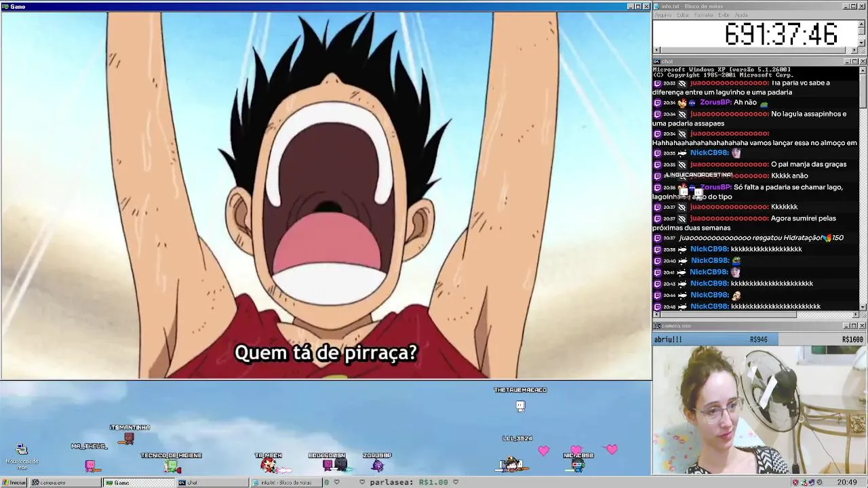
Task: Minimize the camera.exe window
Action: coord(847,326)
